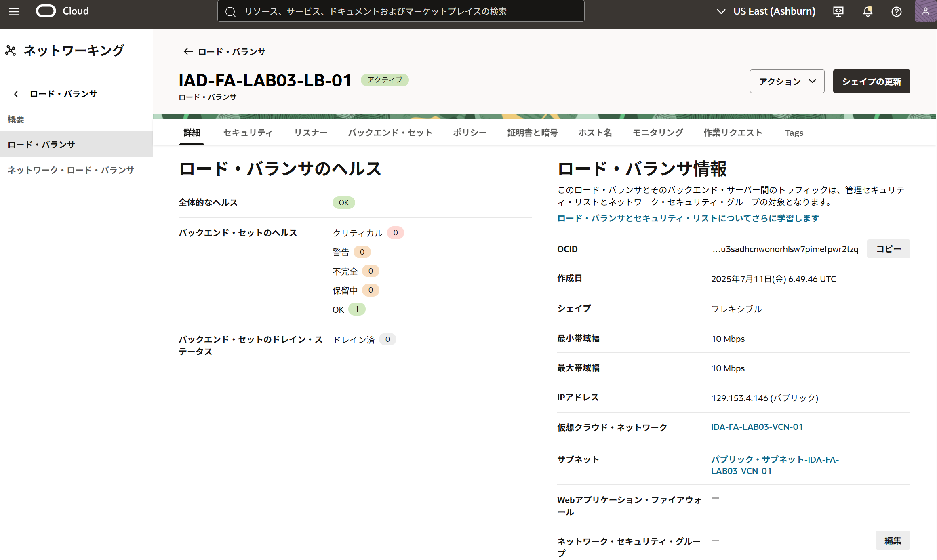Click the IAD-FA-LAB03-LB-01 page title
Screen dimensions: 937x560
click(265, 80)
